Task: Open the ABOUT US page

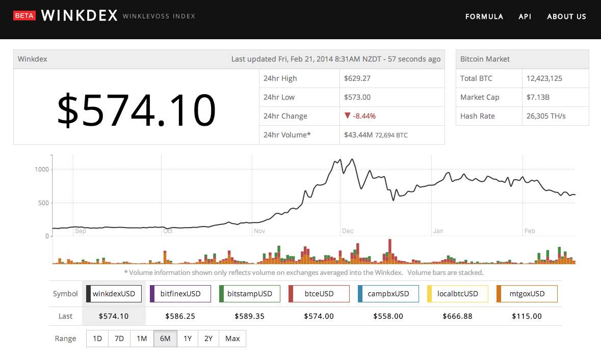Action: point(566,16)
